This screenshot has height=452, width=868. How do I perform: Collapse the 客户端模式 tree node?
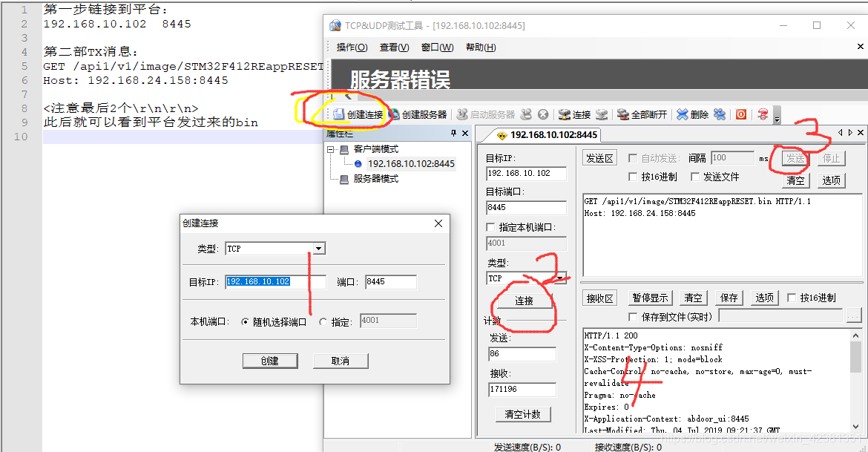click(x=330, y=150)
